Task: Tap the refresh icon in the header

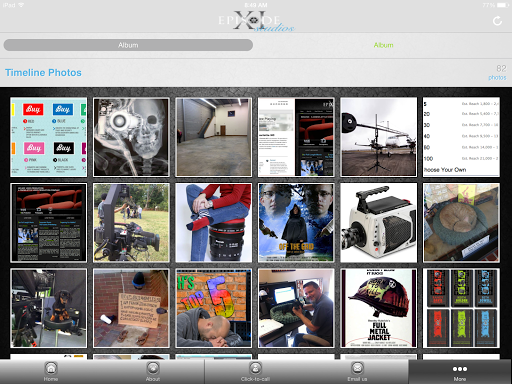Action: coord(497,21)
